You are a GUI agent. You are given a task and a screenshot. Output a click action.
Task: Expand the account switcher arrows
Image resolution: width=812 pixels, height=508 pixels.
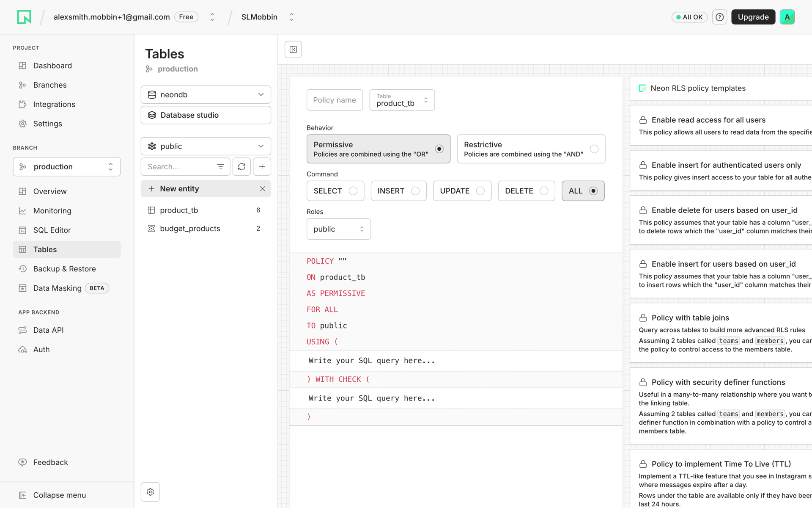tap(212, 17)
